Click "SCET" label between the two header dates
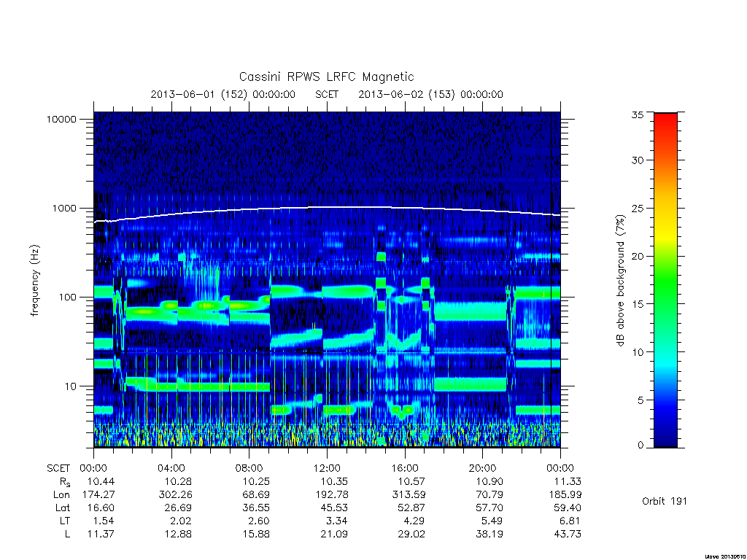 tap(327, 94)
